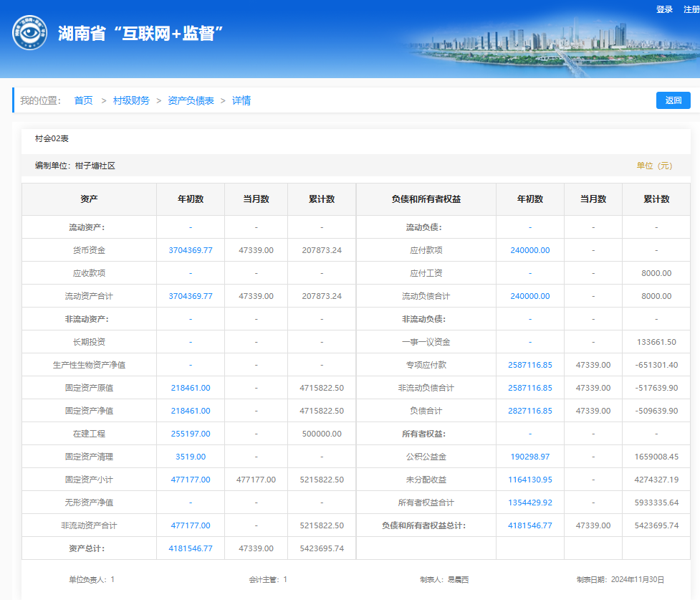The height and width of the screenshot is (600, 700).
Task: Click 所有者权益合计 累计数 5933335.64
Action: [656, 503]
